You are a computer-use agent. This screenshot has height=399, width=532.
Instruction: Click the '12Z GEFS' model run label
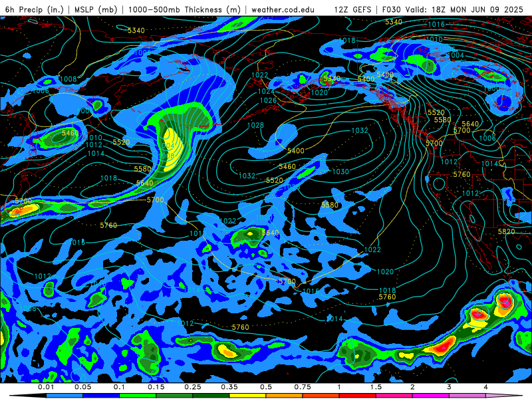click(x=352, y=9)
